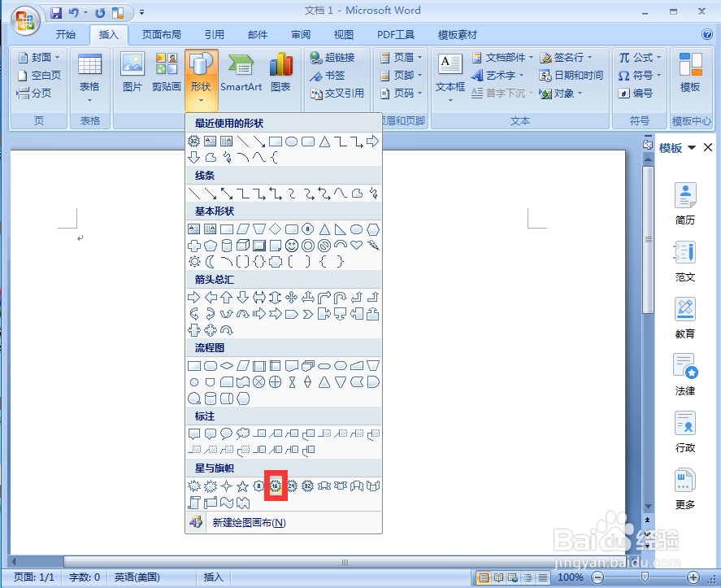This screenshot has width=721, height=588.
Task: Choose the smiley face basic shape
Action: tap(292, 246)
